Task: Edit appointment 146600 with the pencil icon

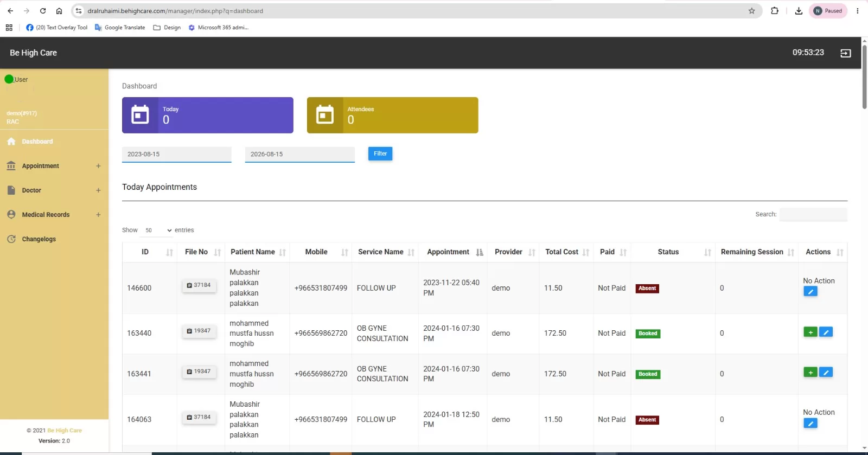Action: 810,292
